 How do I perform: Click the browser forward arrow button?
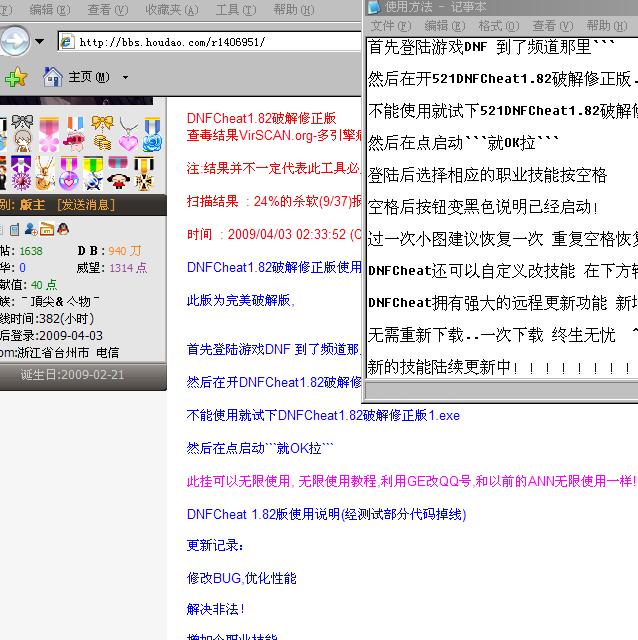15,41
